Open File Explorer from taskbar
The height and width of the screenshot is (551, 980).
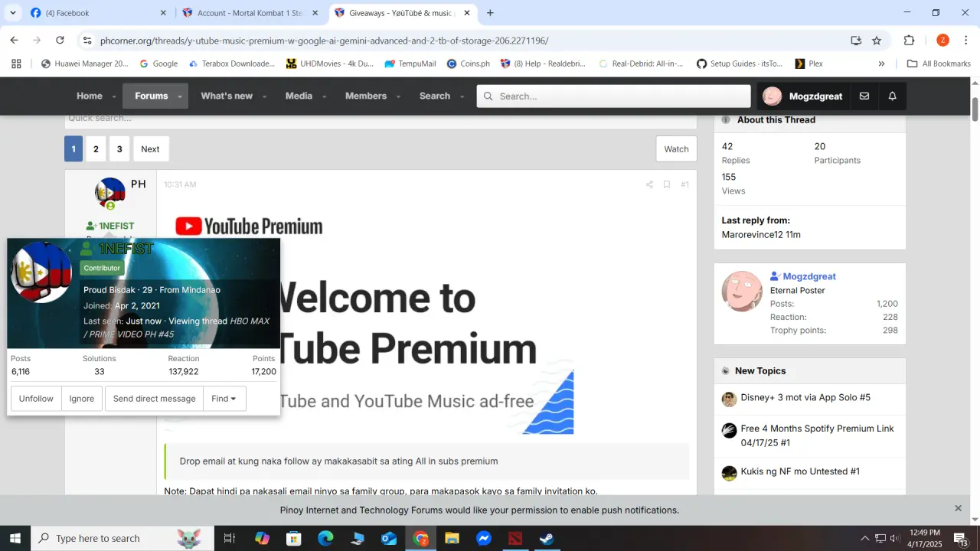452,538
